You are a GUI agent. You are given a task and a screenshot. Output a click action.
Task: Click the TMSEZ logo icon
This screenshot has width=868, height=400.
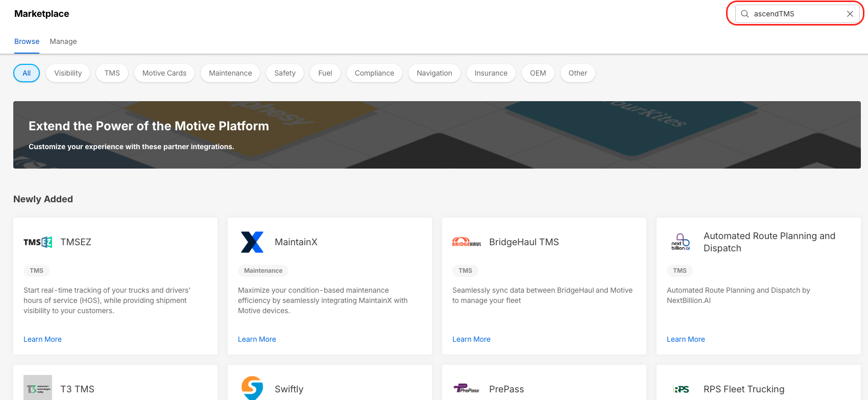pyautogui.click(x=38, y=242)
